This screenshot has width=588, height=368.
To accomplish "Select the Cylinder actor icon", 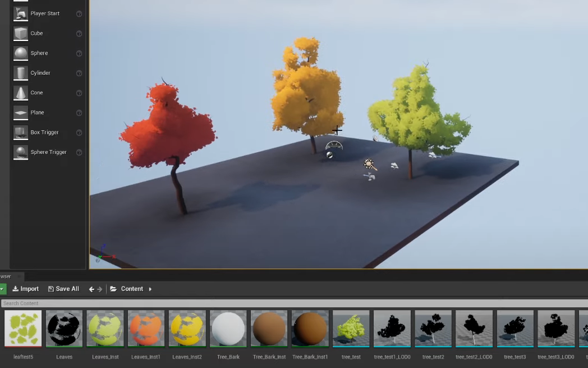I will (x=21, y=72).
